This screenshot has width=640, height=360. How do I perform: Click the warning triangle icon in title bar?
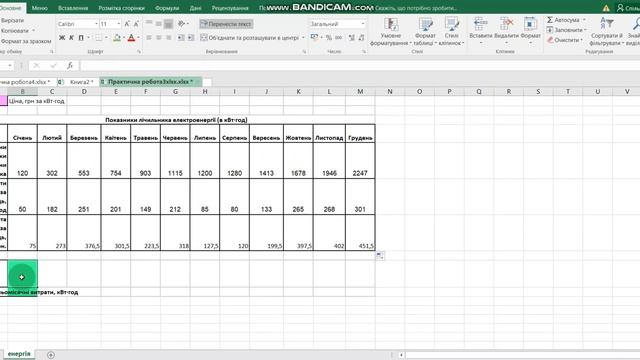(x=606, y=8)
